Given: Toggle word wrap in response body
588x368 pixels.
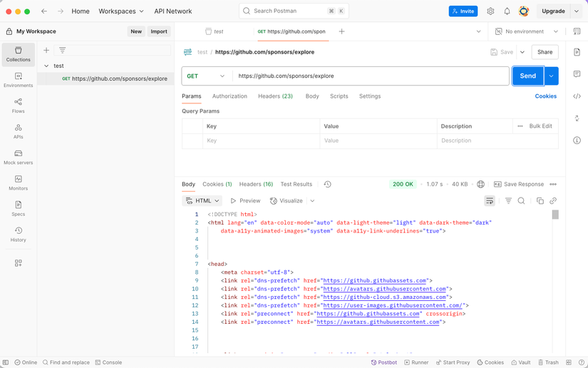Looking at the screenshot, I should point(490,200).
